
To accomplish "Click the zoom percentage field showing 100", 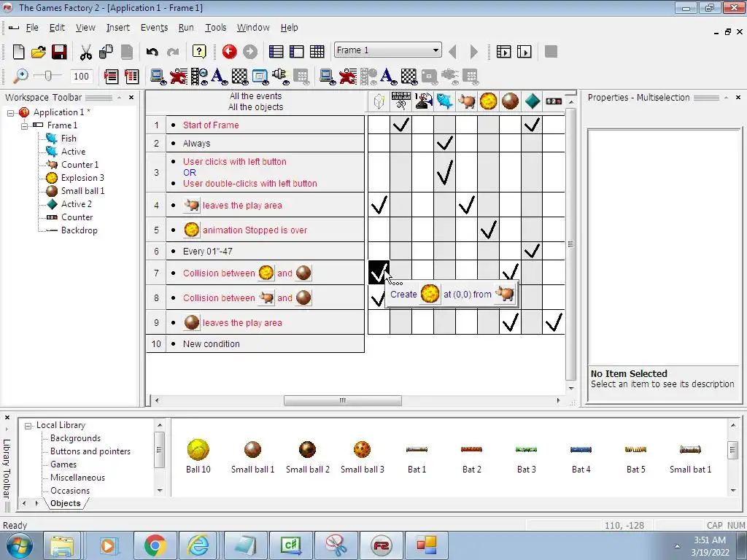I will click(81, 76).
